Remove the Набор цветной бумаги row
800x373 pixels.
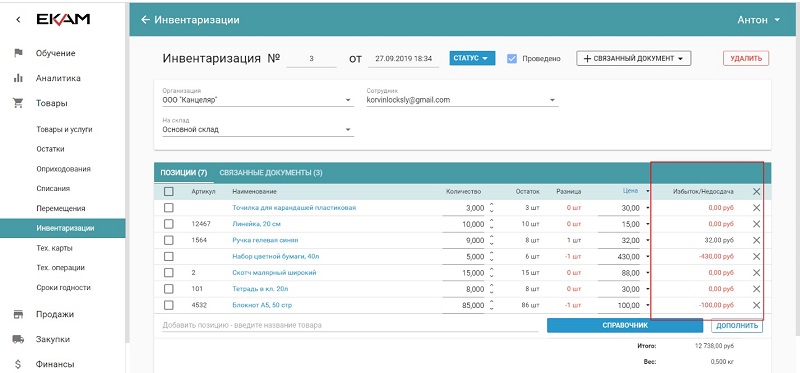click(x=756, y=257)
